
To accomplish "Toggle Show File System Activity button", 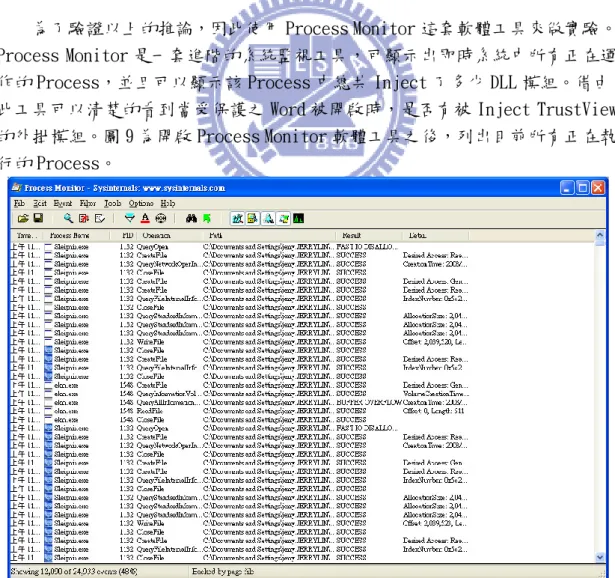I will click(x=253, y=218).
